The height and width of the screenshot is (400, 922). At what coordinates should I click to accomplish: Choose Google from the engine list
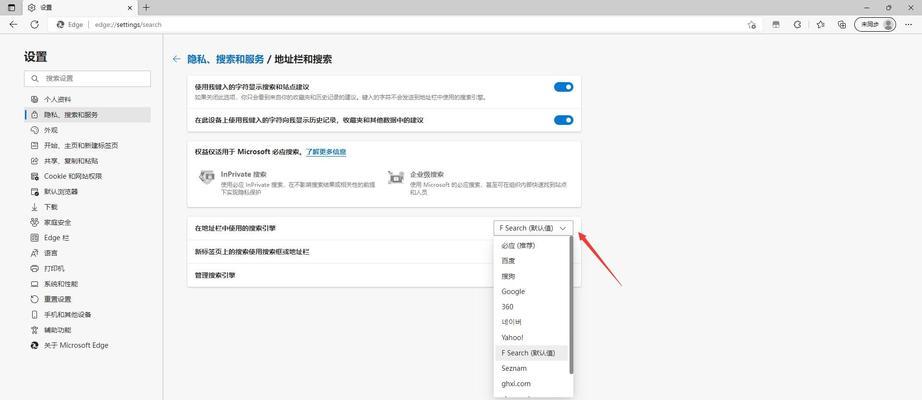532,291
